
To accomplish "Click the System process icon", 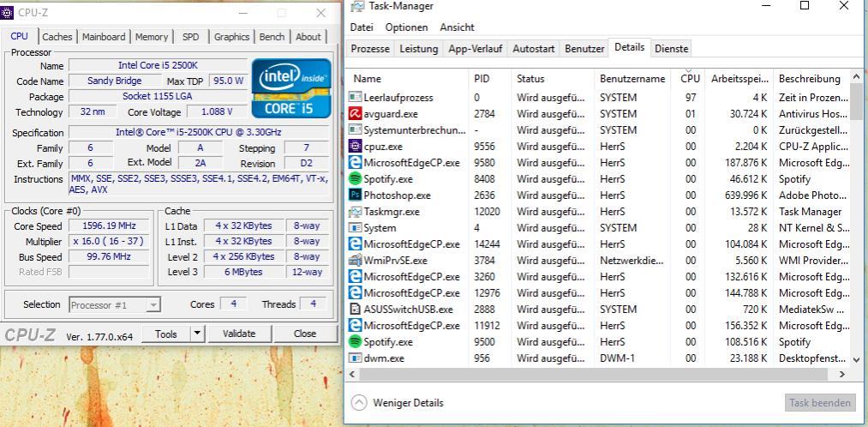I will click(355, 228).
